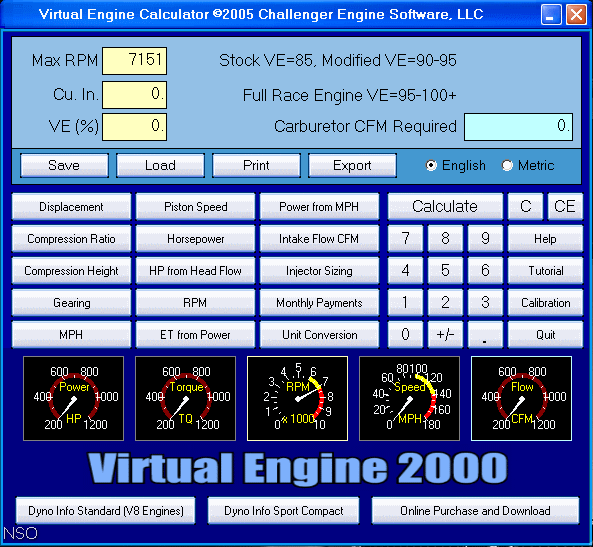The width and height of the screenshot is (593, 547).
Task: Open HP from Head Flow calculator
Action: pos(196,270)
